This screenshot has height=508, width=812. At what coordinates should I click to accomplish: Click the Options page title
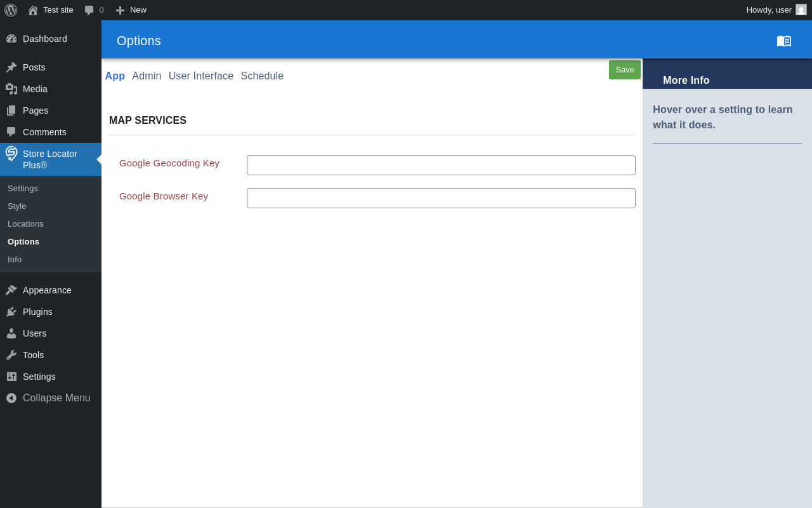[x=139, y=41]
